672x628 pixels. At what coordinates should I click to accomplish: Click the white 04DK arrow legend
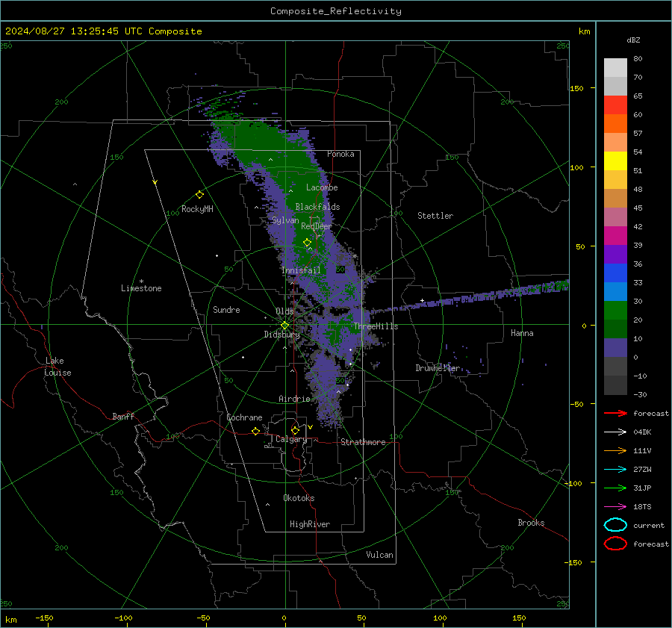[x=615, y=432]
